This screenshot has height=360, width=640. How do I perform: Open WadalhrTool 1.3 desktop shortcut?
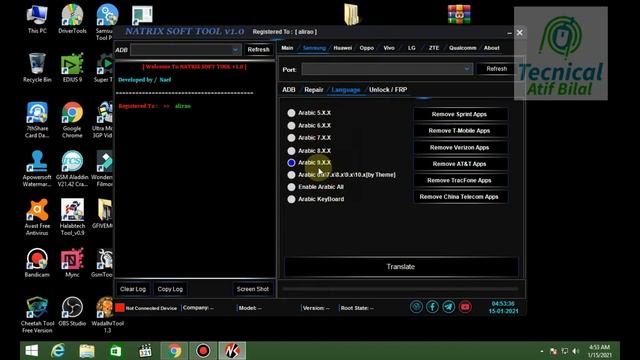[x=107, y=315]
